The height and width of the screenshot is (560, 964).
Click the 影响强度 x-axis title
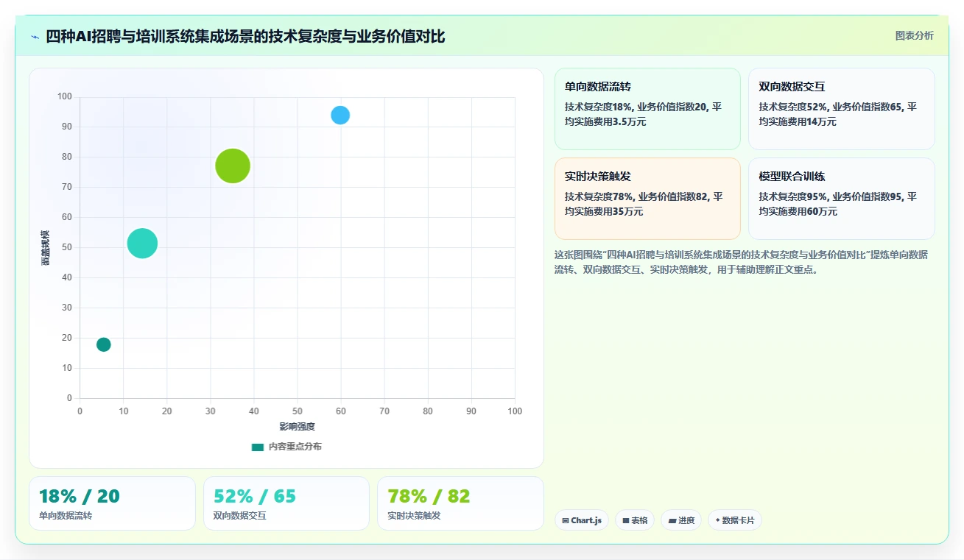[x=297, y=427]
